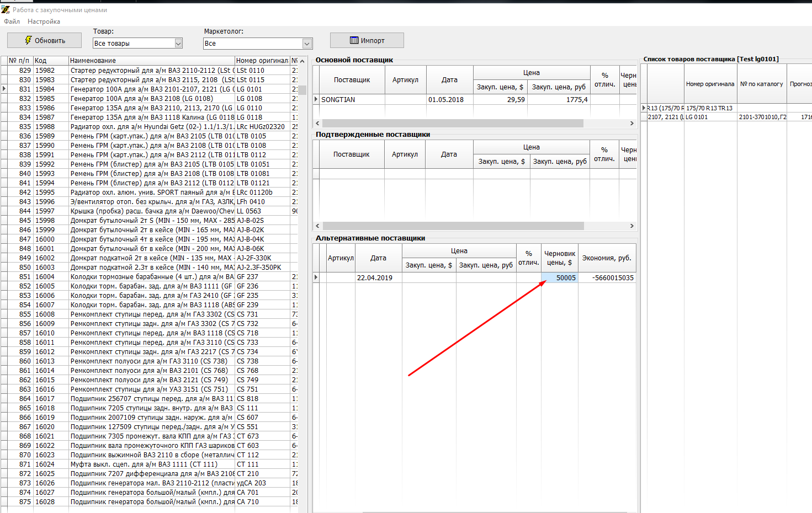
Task: Click Поставщик header in Подтвержденные поставщики grid
Action: pyautogui.click(x=351, y=154)
